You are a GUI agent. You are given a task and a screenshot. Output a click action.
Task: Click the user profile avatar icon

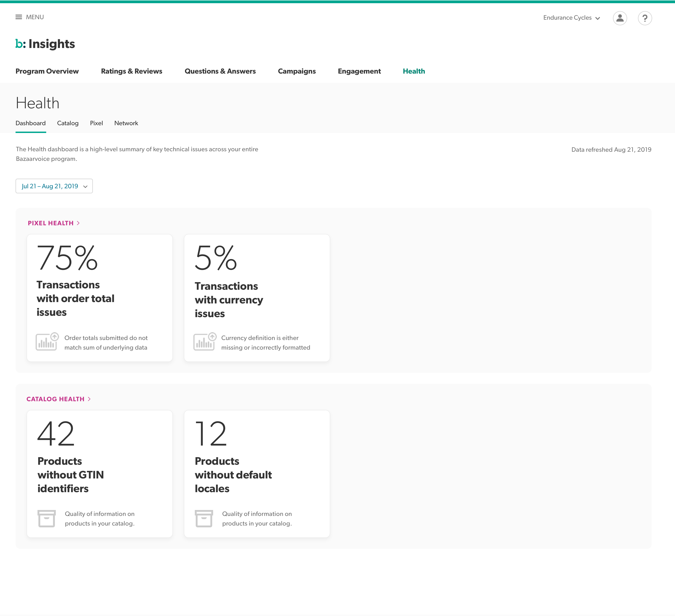pos(620,18)
